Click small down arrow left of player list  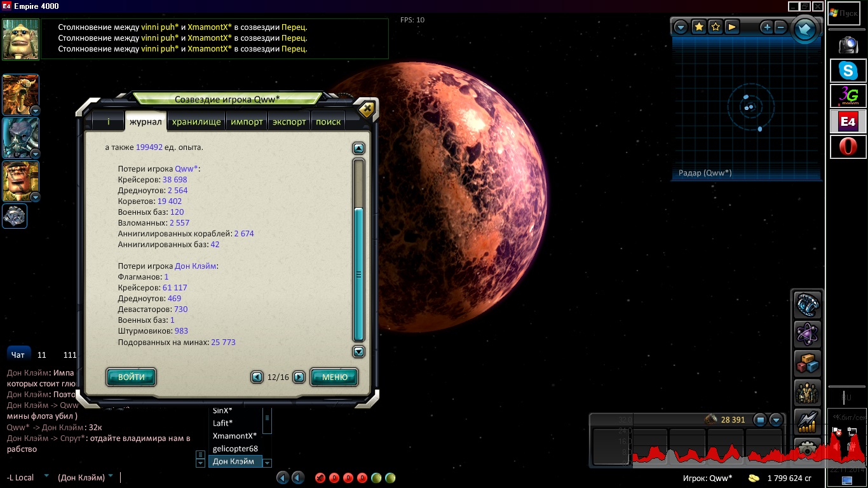(201, 463)
